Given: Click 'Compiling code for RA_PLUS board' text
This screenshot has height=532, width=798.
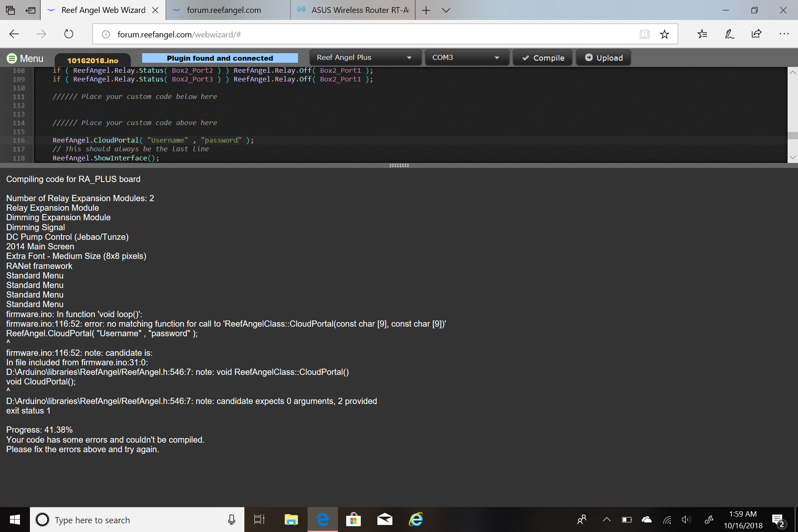Looking at the screenshot, I should click(x=73, y=179).
